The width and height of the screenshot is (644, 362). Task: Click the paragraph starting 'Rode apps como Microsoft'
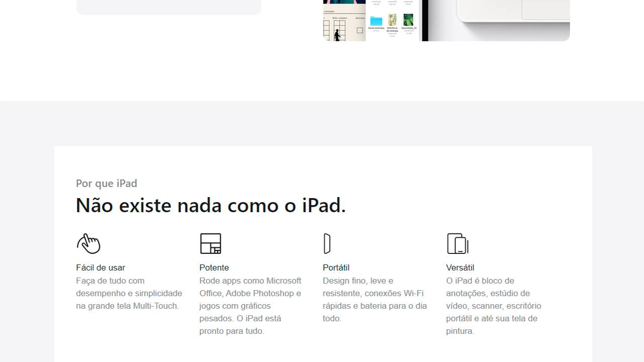[x=251, y=306]
